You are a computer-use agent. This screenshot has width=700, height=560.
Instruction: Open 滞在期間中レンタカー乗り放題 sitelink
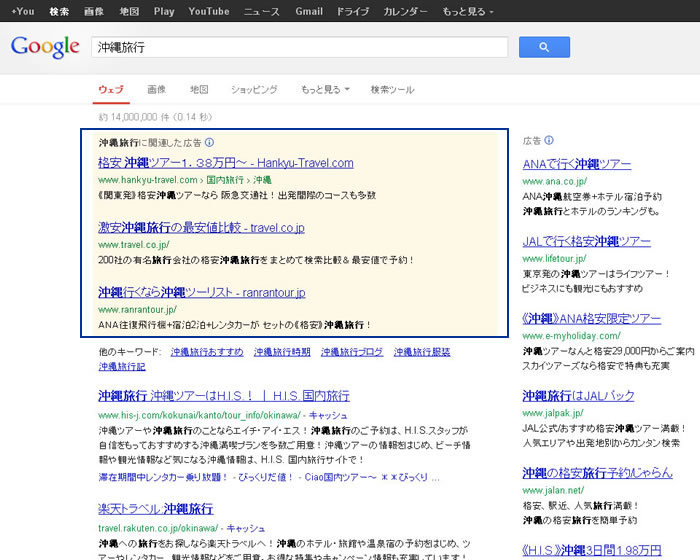(163, 477)
